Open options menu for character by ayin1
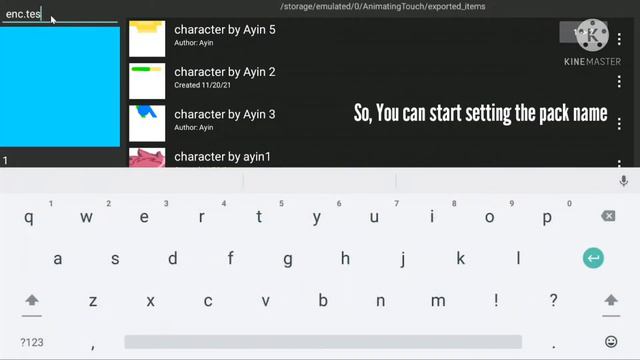This screenshot has width=640, height=360. pos(619,163)
